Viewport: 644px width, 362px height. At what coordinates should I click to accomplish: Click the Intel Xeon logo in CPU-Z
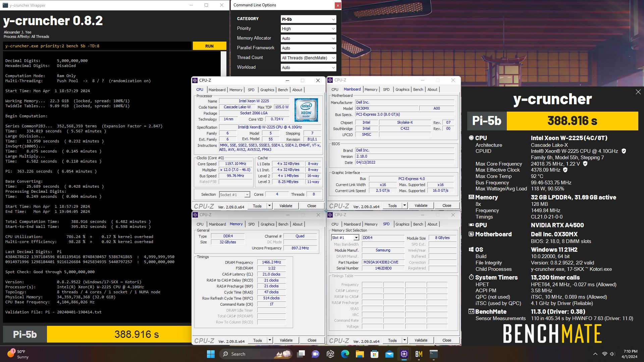point(306,110)
